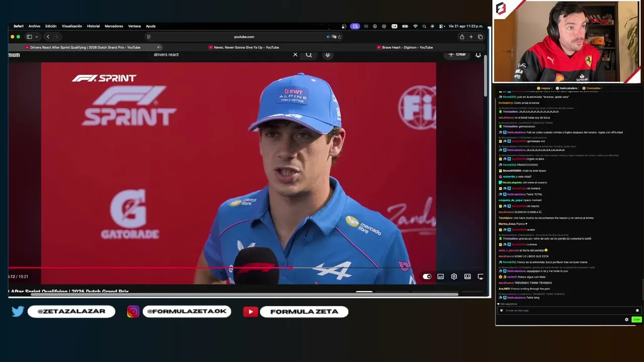
Task: Click the purple screen-share menu bar icon
Action: click(x=355, y=26)
